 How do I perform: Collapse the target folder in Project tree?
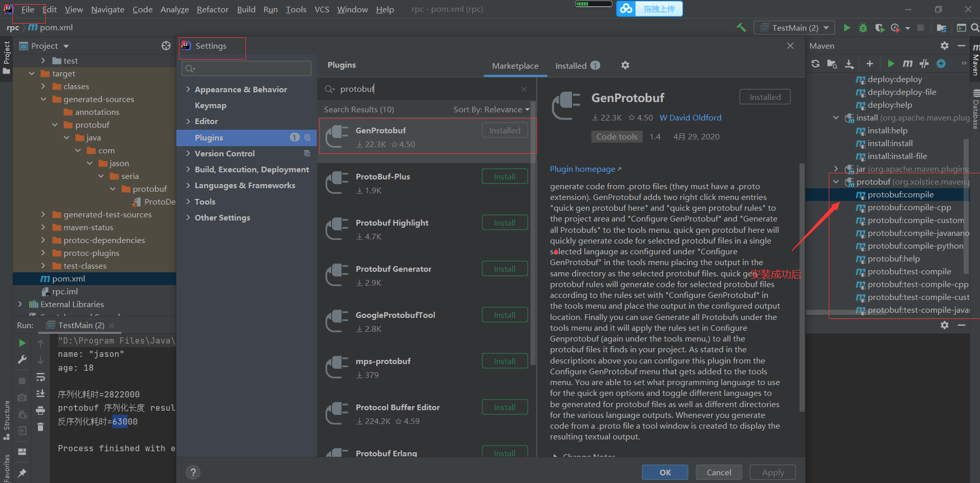pyautogui.click(x=32, y=73)
